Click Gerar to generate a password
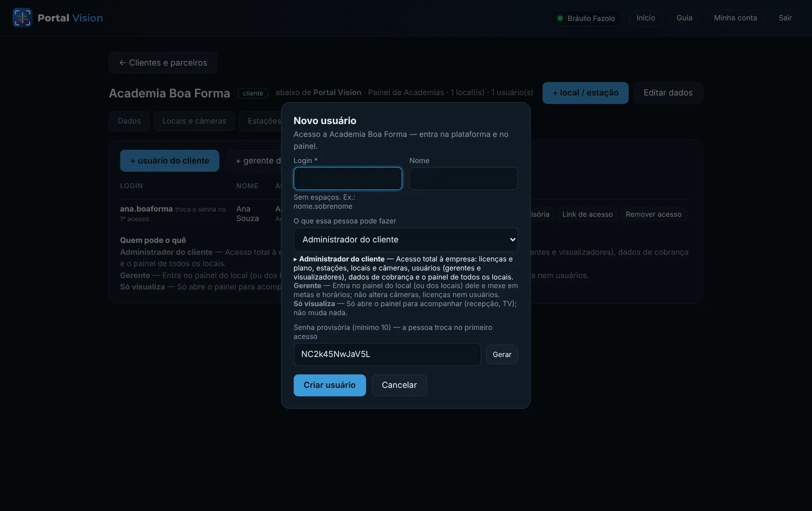The height and width of the screenshot is (511, 812). tap(502, 355)
